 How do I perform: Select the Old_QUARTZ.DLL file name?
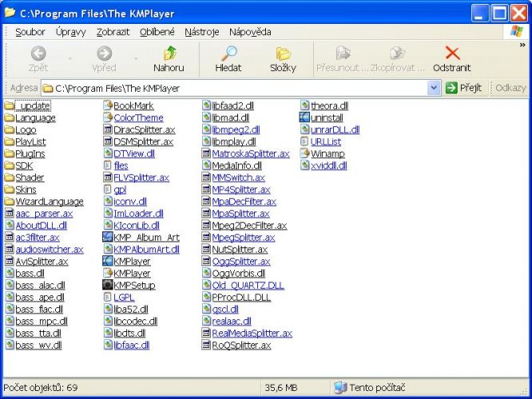click(248, 286)
